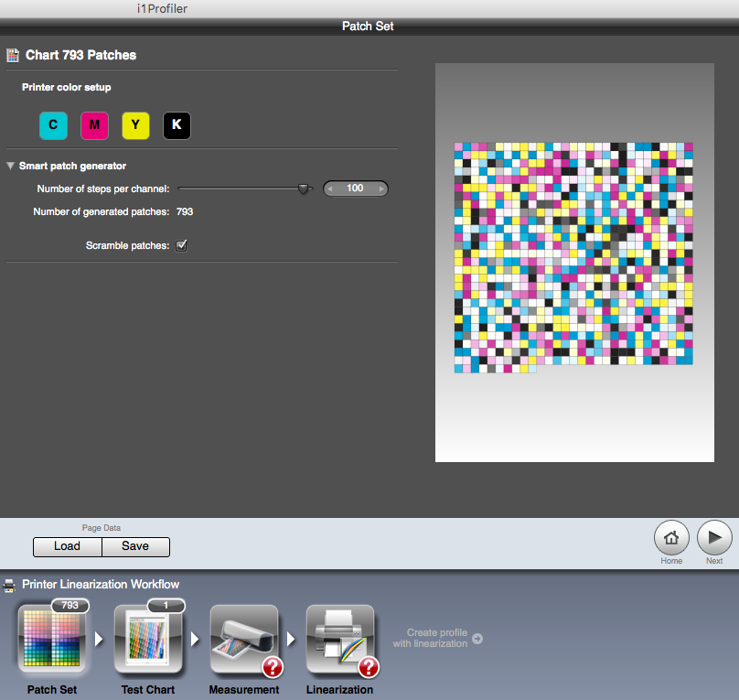Image resolution: width=739 pixels, height=700 pixels.
Task: Increase steps per channel with right arrow
Action: (381, 188)
